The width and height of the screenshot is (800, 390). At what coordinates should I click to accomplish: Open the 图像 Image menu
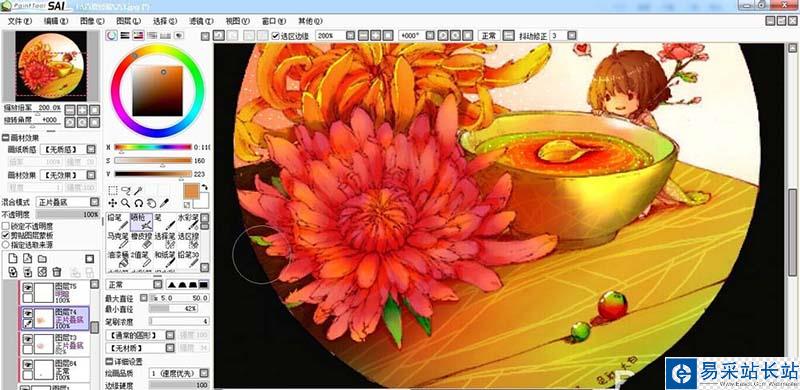pos(92,21)
